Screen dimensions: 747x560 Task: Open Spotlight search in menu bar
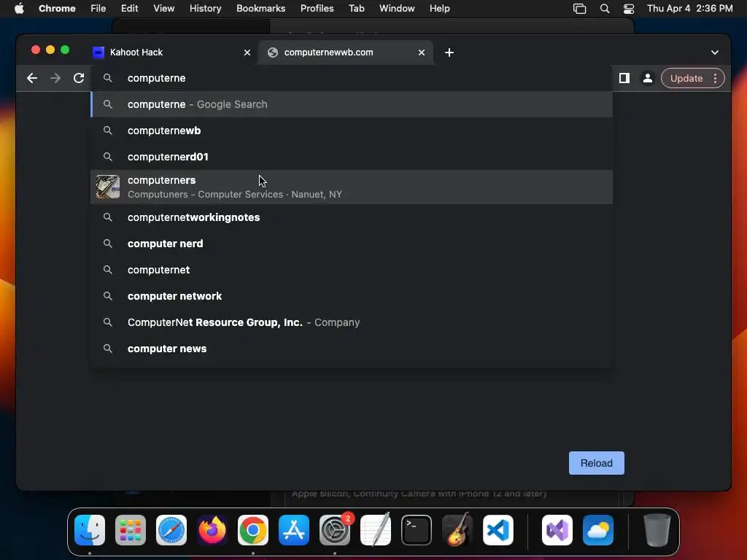[x=605, y=9]
